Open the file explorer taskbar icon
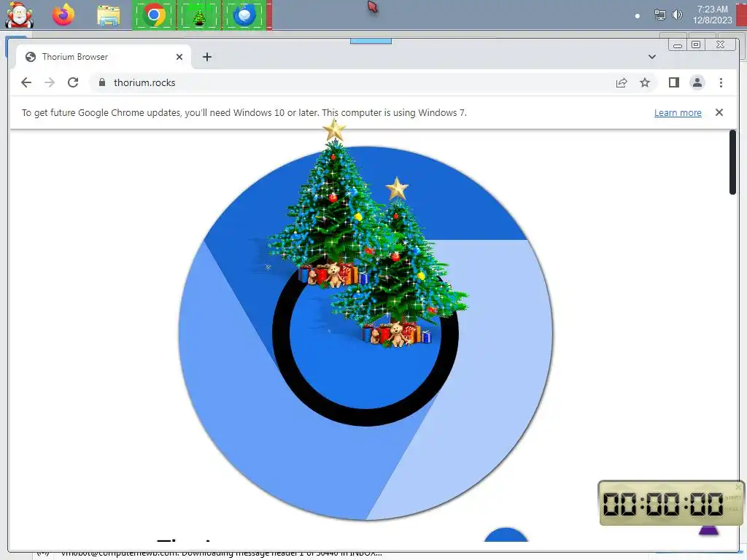Screen dimensions: 747x560 [109, 16]
